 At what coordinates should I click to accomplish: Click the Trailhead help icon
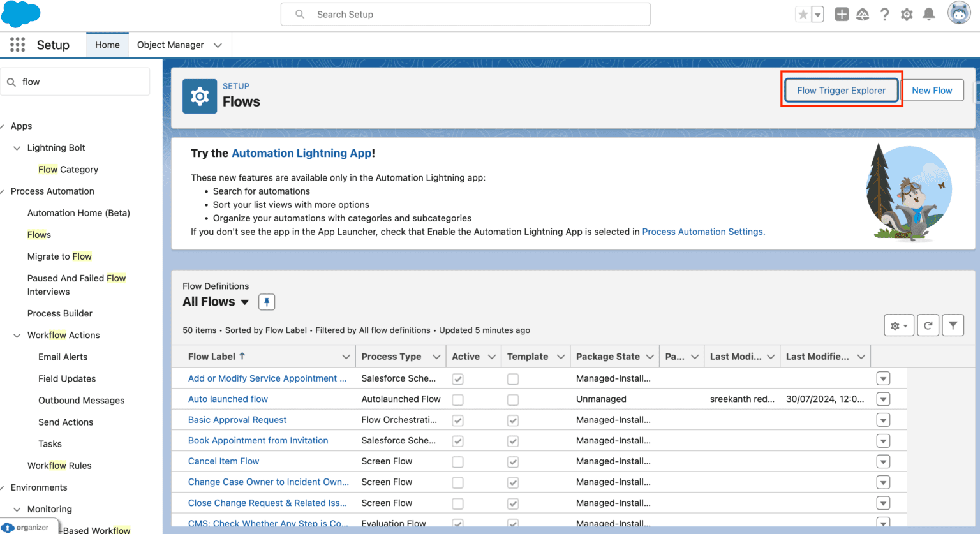coord(863,13)
